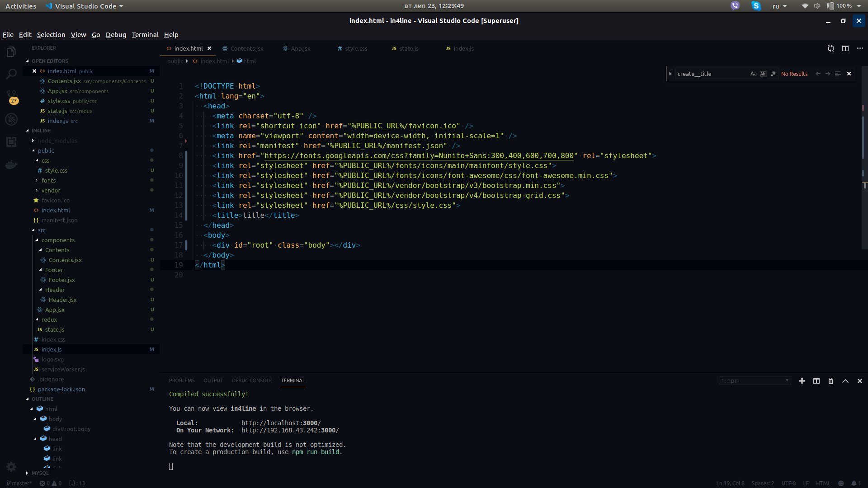Add a new terminal with the plus icon
Viewport: 868px width, 488px height.
point(802,381)
